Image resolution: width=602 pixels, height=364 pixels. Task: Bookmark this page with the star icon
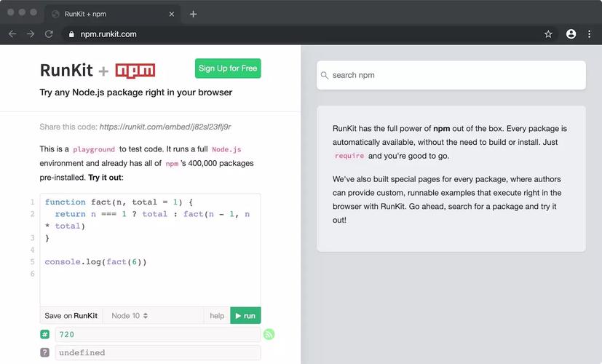point(548,34)
